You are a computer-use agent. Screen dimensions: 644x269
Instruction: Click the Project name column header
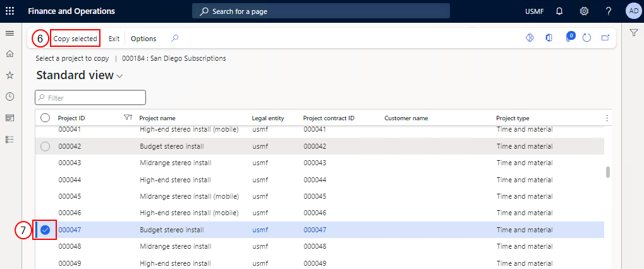click(x=157, y=118)
